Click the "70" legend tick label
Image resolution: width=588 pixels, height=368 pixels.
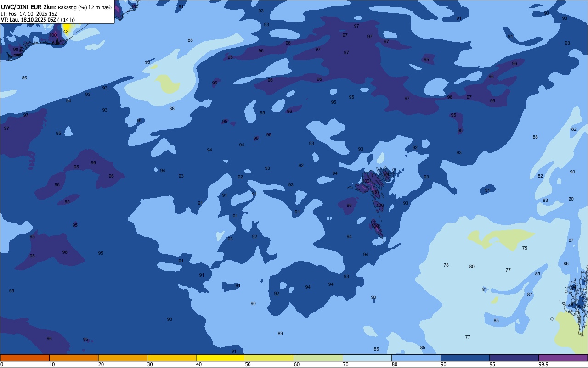[345, 364]
